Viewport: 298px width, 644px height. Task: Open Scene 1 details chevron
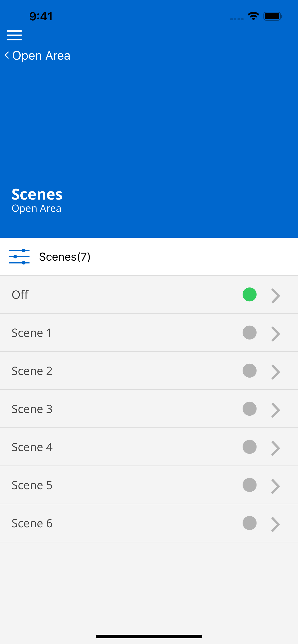tap(275, 334)
